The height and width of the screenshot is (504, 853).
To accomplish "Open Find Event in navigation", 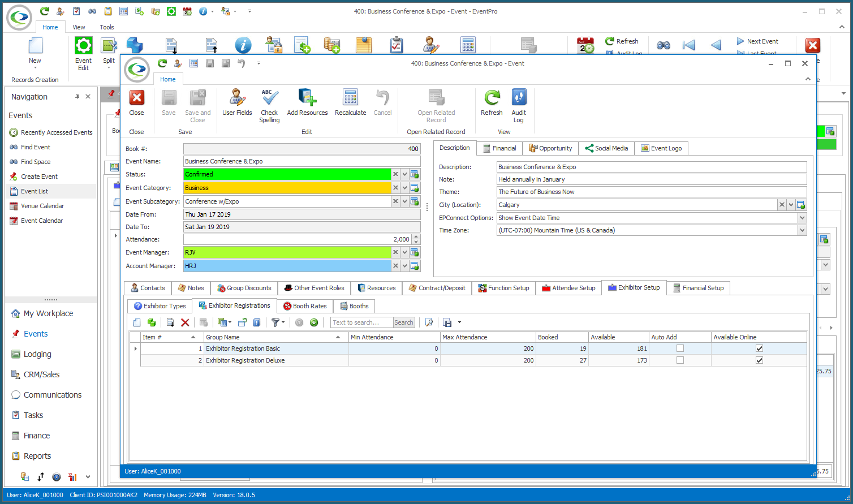I will coord(36,147).
